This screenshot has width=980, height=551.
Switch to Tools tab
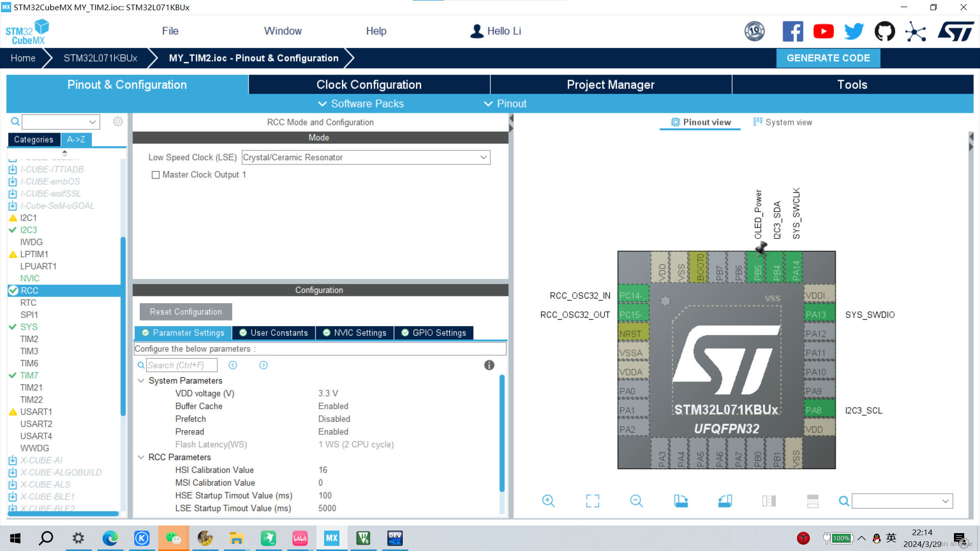[x=852, y=85]
